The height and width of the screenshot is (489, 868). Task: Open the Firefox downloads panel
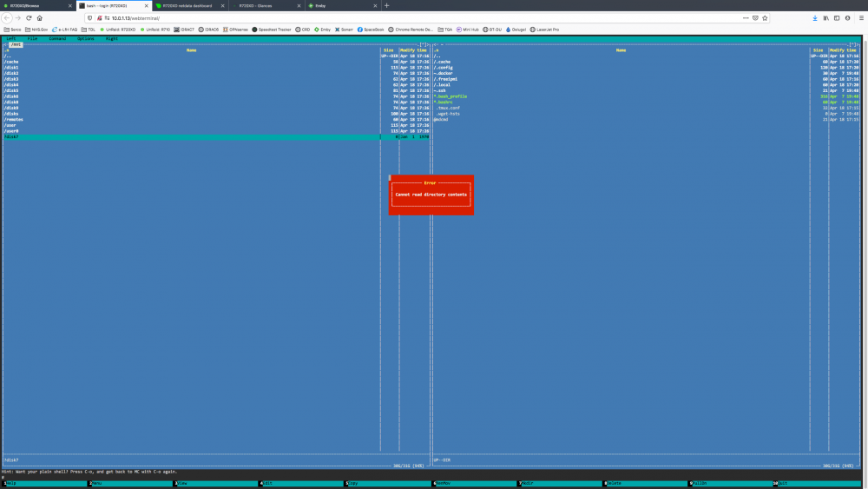(x=815, y=17)
